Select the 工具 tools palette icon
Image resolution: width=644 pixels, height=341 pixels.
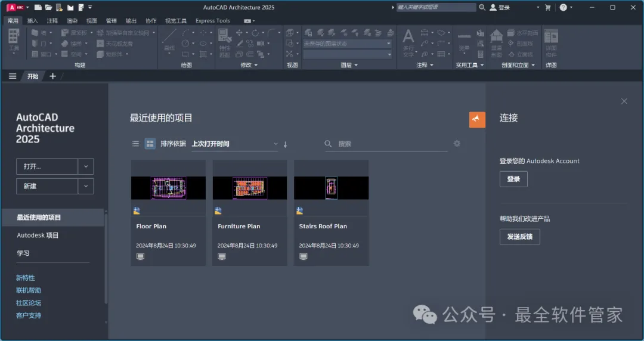pos(14,41)
